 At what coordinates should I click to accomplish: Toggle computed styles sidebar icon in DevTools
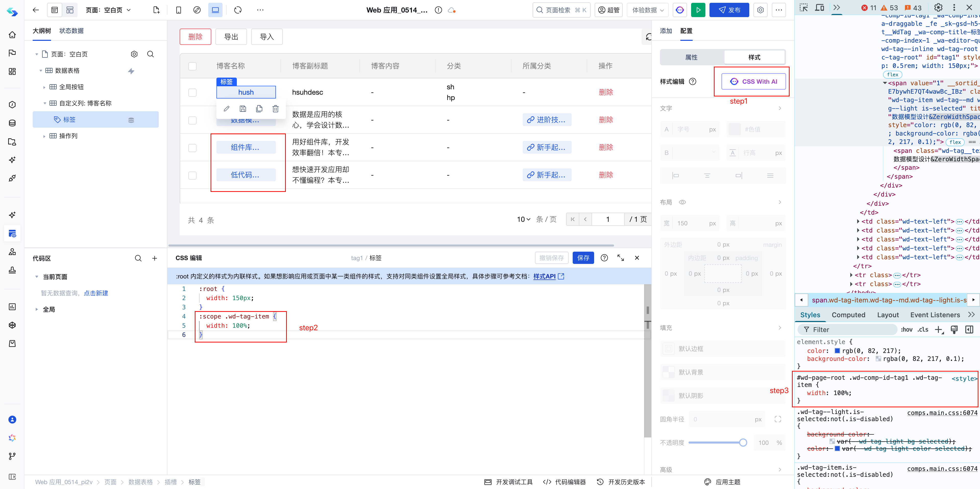pos(969,329)
